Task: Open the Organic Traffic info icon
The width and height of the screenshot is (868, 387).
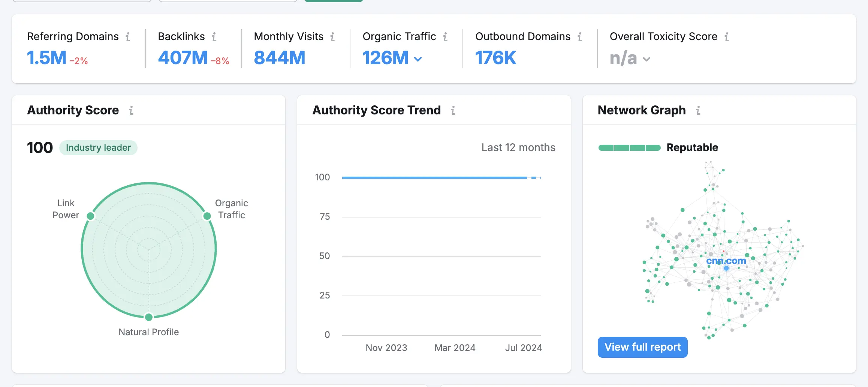Action: pos(445,36)
